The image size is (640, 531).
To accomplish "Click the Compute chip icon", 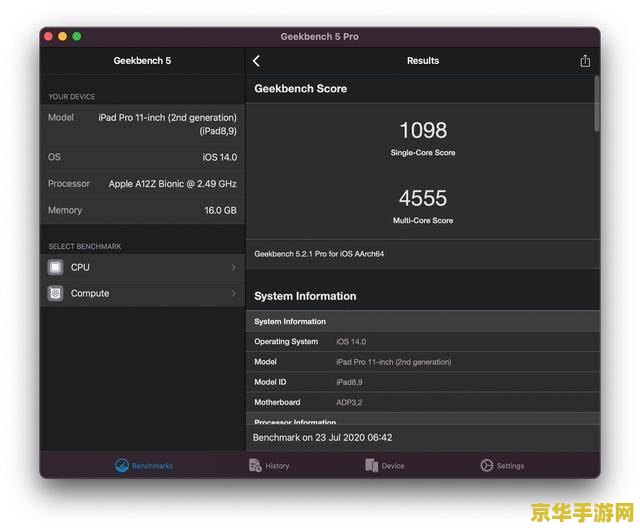I will tap(56, 293).
